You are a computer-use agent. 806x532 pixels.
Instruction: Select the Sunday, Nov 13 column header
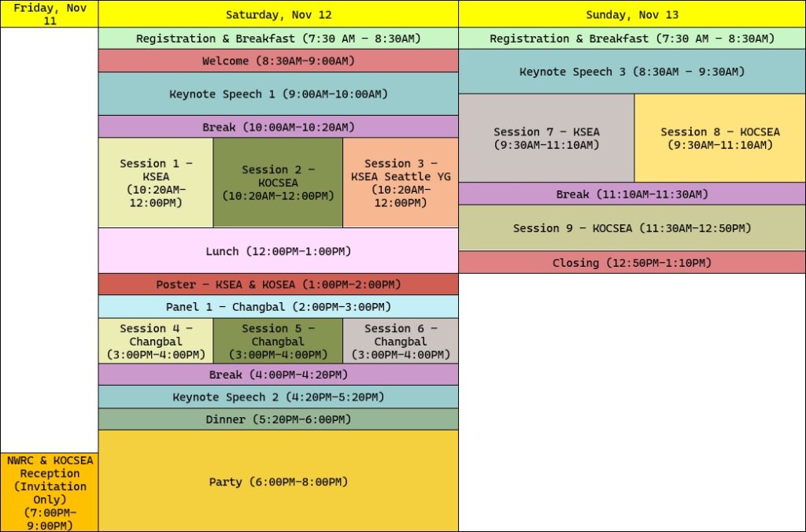[632, 14]
